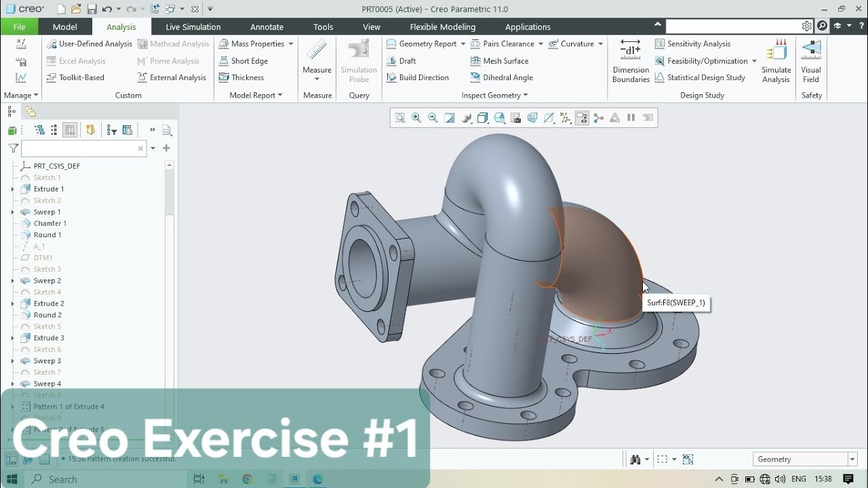The width and height of the screenshot is (868, 488).
Task: Click the Short Edge tool
Action: click(x=243, y=60)
